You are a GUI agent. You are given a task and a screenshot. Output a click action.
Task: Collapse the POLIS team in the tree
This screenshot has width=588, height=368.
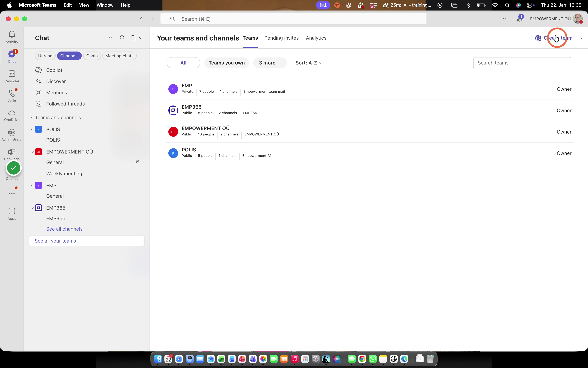(32, 130)
